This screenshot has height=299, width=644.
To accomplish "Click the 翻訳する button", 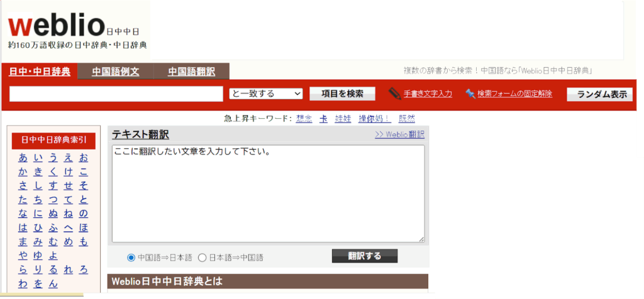I will 365,256.
